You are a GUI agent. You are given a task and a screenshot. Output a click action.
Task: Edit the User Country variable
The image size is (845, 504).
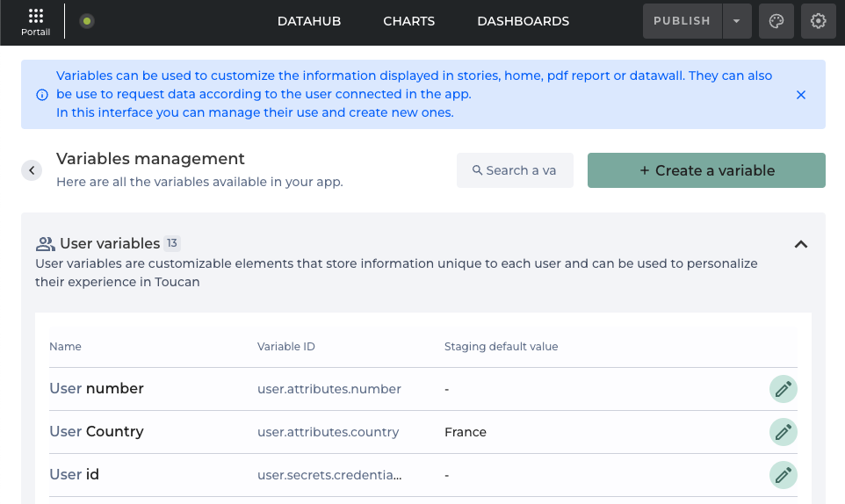coord(783,432)
